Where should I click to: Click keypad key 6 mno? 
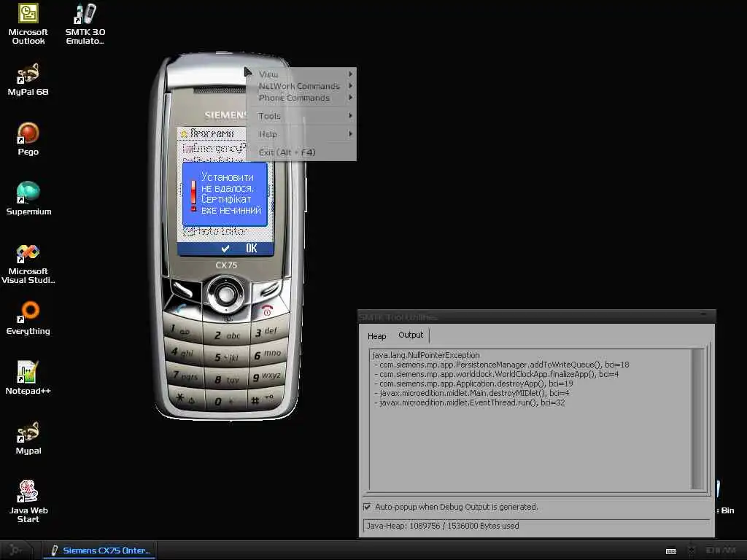[x=268, y=354]
